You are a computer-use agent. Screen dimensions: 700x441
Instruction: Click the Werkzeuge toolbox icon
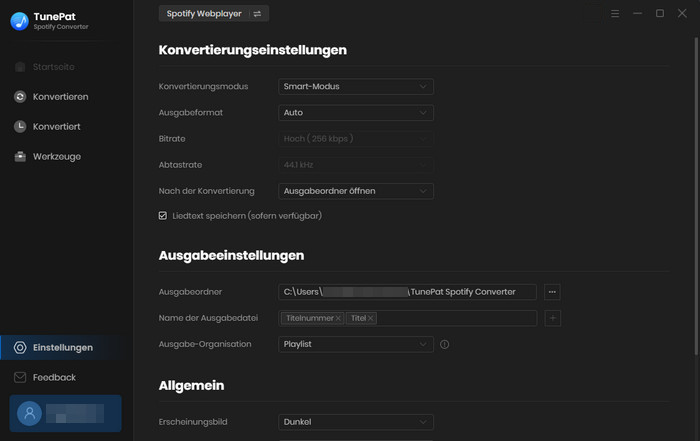[20, 157]
